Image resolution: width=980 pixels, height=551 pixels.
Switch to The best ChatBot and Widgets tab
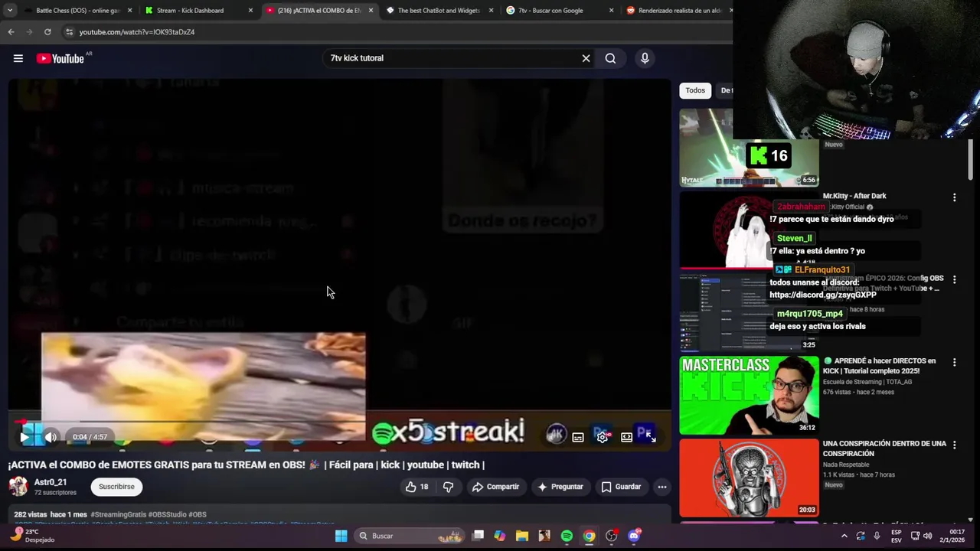point(438,11)
